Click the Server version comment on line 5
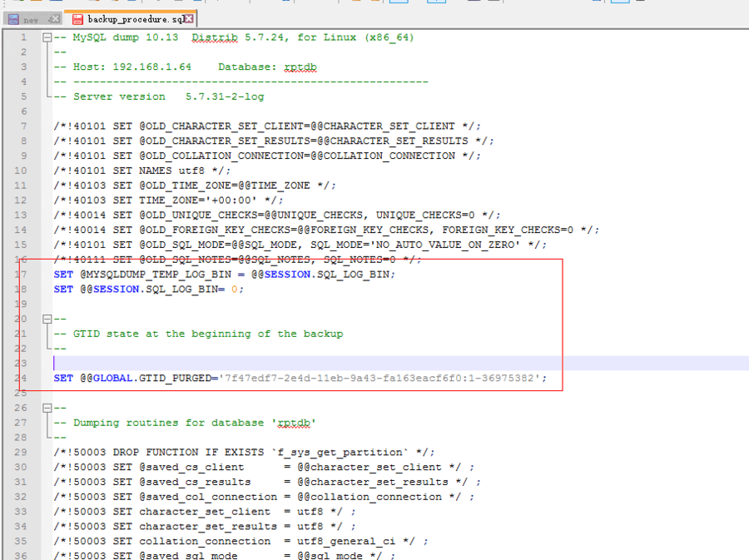Screen dimensions: 749x560 click(168, 97)
